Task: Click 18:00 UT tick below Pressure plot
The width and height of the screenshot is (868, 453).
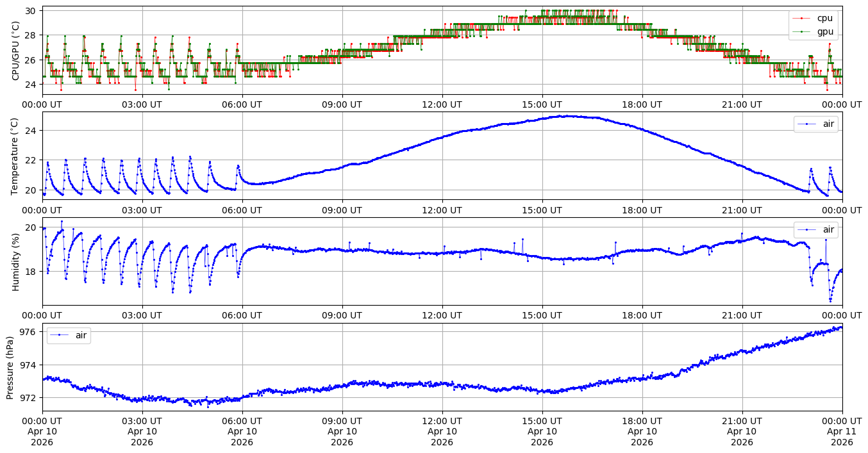Action: pyautogui.click(x=642, y=421)
